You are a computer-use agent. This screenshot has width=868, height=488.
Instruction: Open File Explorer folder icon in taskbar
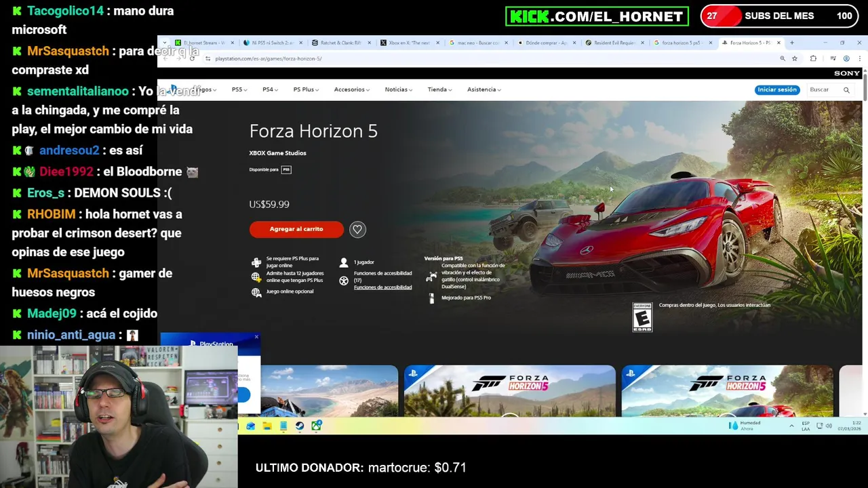coord(267,426)
